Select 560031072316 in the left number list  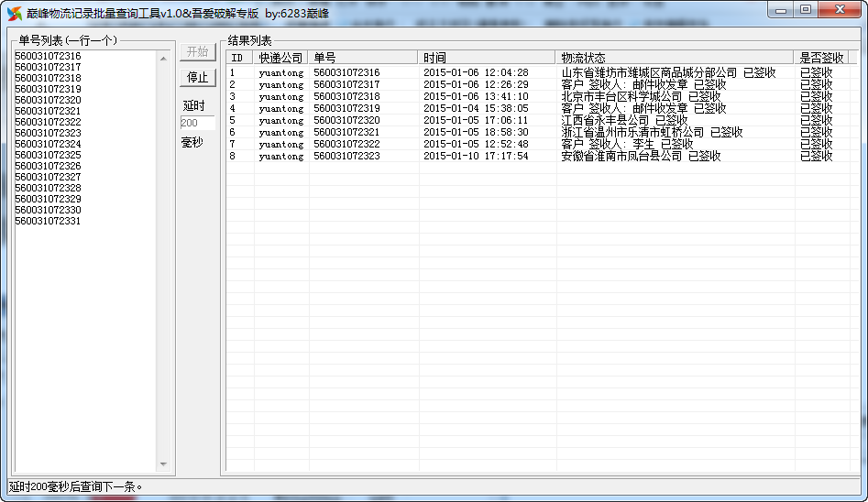(49, 56)
